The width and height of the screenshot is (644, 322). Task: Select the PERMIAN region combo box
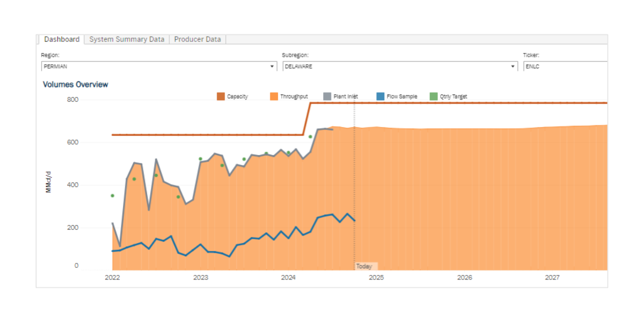[x=159, y=66]
